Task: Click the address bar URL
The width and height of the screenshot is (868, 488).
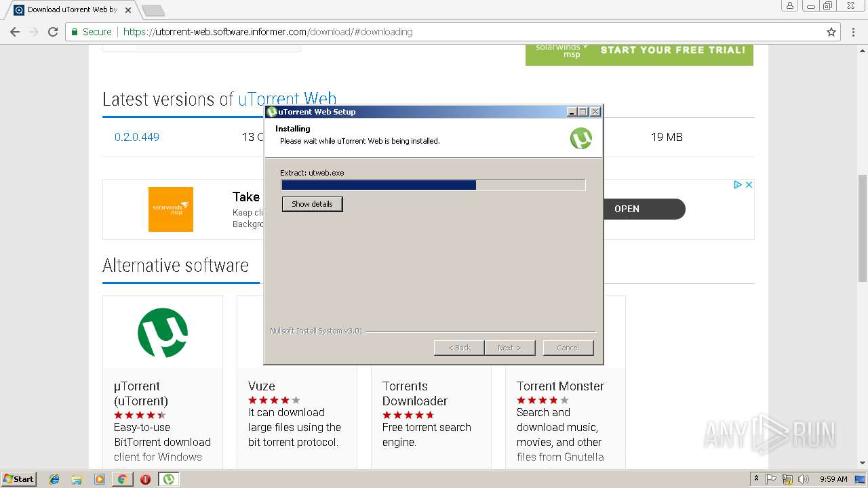Action: [268, 32]
